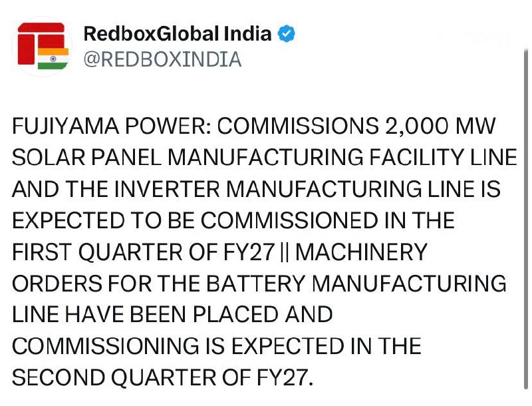Click the Indian flag in the avatar
Image resolution: width=532 pixels, height=406 pixels.
53,59
